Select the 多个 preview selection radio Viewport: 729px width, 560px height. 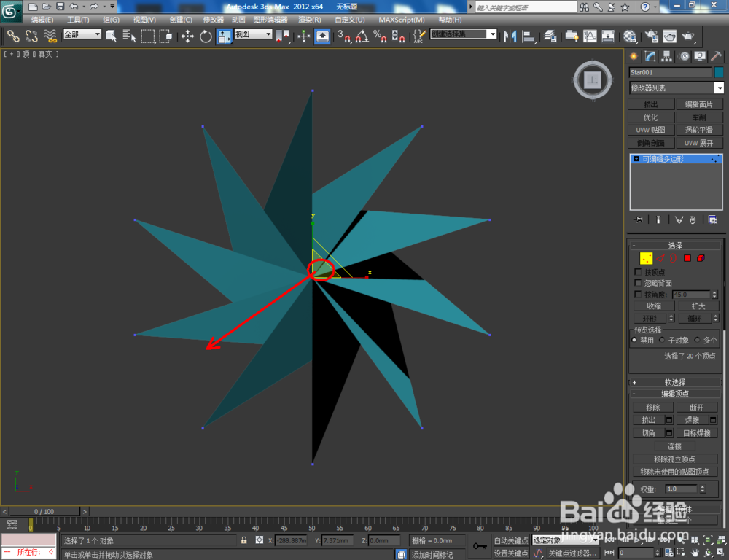coord(697,340)
